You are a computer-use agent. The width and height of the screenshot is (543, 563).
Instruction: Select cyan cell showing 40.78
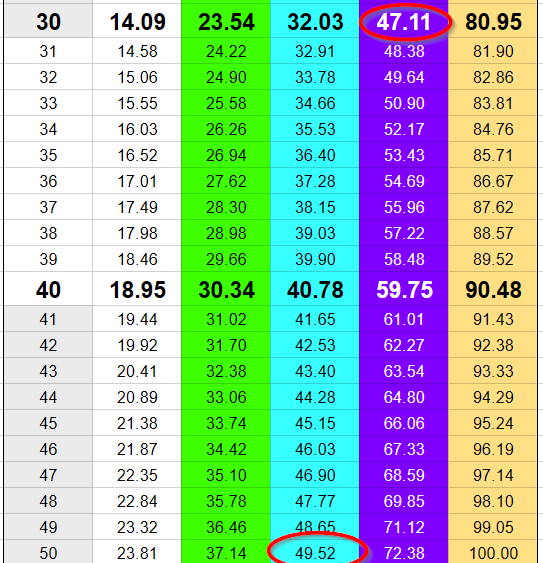coord(315,289)
